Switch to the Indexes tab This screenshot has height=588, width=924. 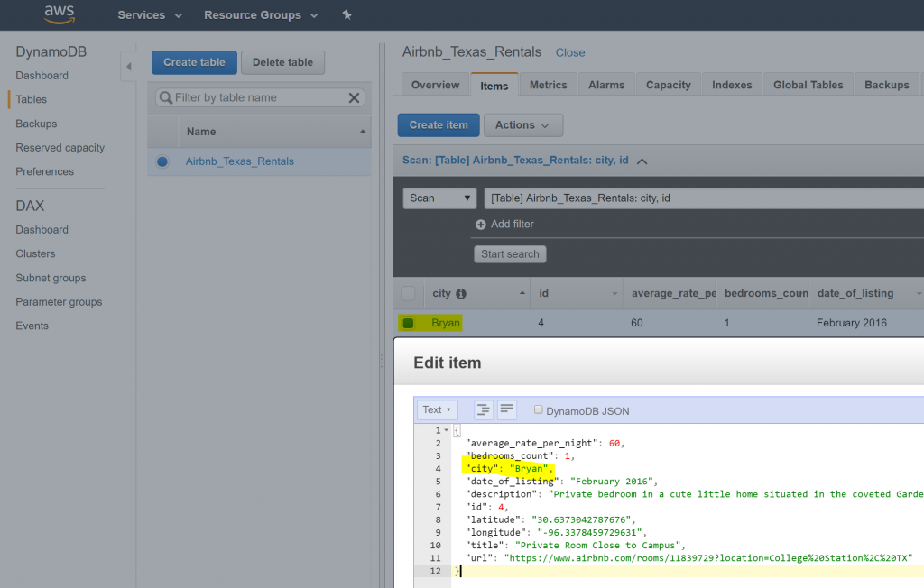[x=732, y=85]
